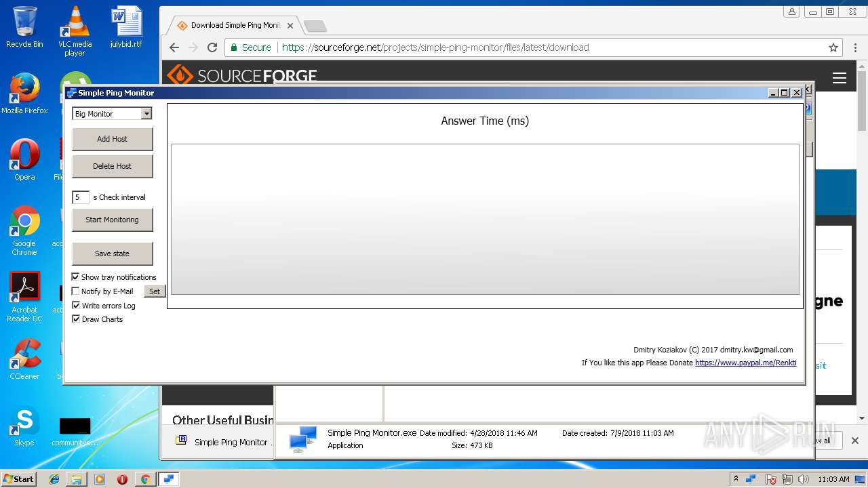868x488 pixels.
Task: Click the Save state button
Action: (x=113, y=253)
